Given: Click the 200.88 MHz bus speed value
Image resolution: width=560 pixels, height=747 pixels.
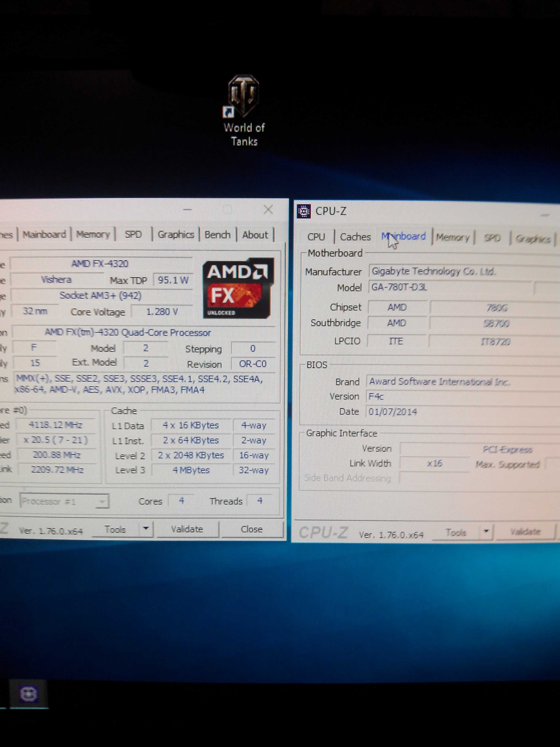Looking at the screenshot, I should pyautogui.click(x=56, y=455).
